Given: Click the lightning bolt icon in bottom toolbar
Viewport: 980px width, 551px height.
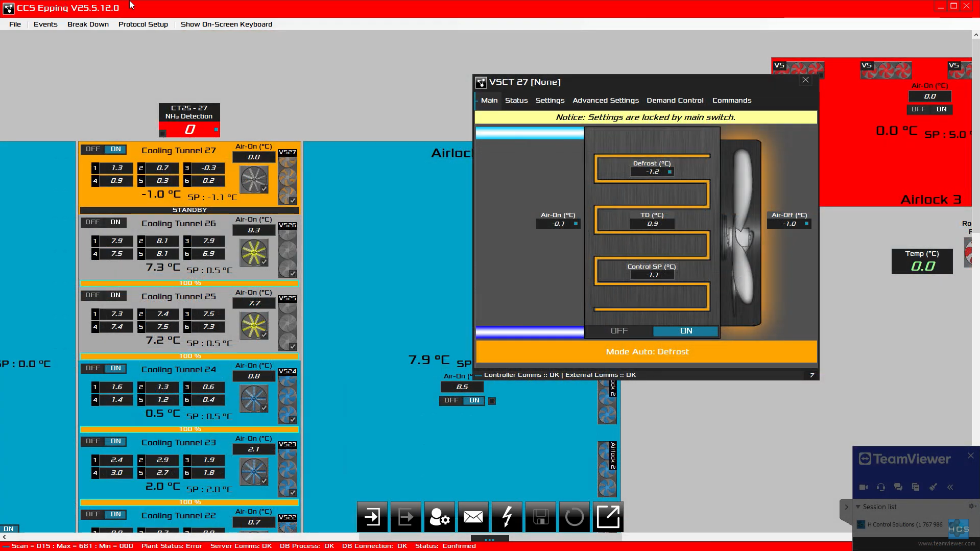Looking at the screenshot, I should click(x=507, y=517).
